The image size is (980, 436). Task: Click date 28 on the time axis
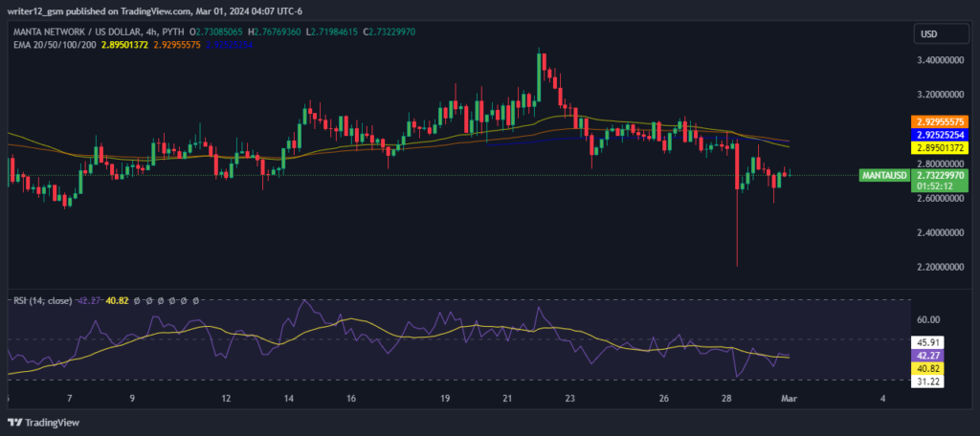coord(726,399)
